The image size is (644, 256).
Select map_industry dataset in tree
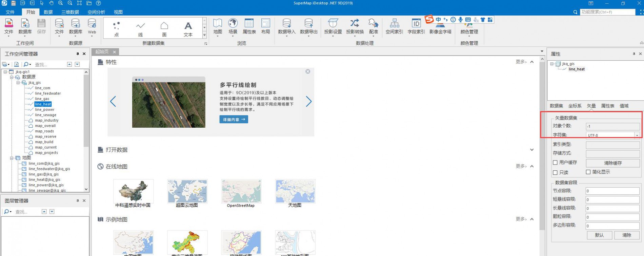[x=46, y=121]
